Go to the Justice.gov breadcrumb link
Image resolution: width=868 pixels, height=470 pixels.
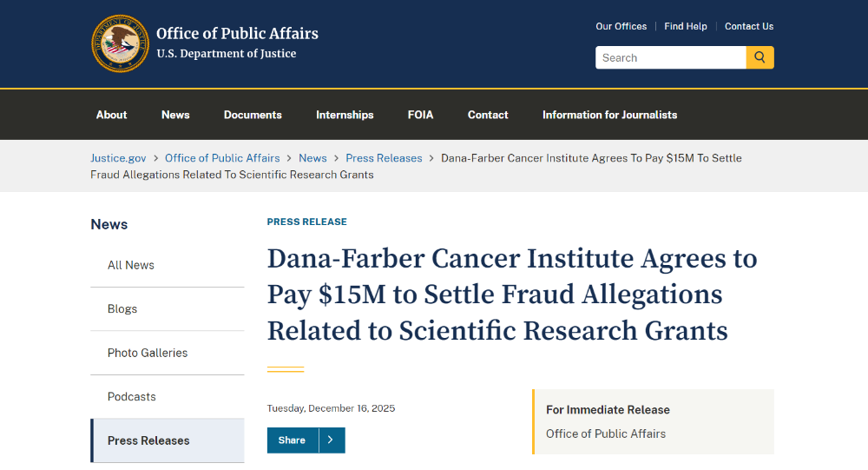click(118, 158)
